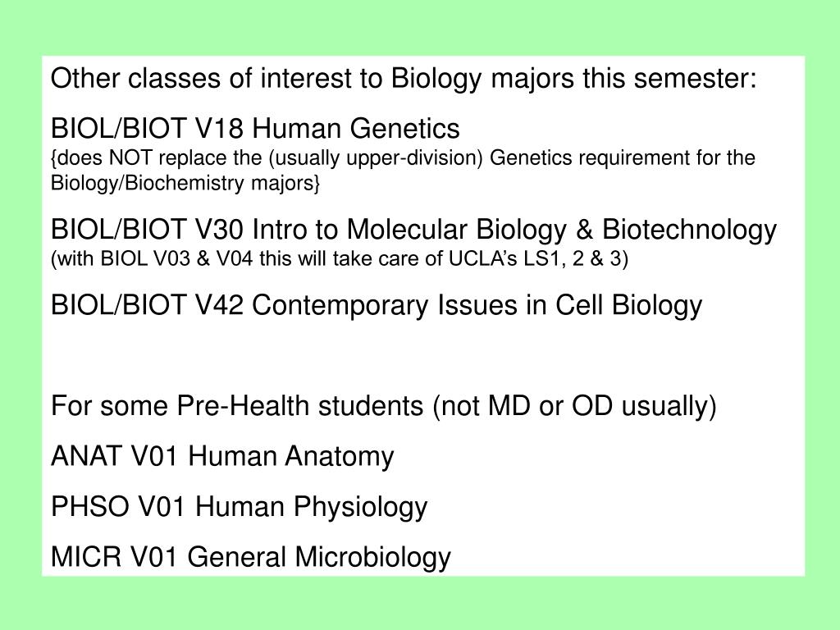Click the word Physiology in the PHSO line
Viewport: 840px width, 630px height.
(361, 507)
